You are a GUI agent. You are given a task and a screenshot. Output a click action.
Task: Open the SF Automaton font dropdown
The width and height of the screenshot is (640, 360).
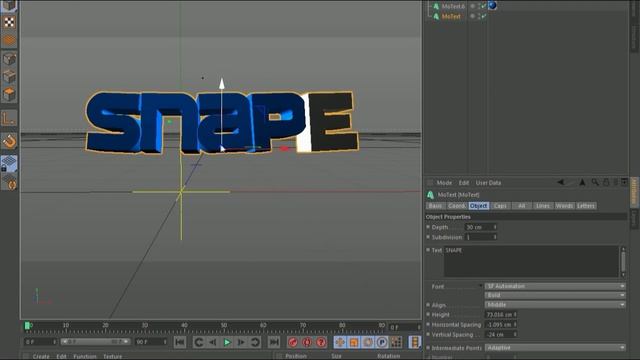pyautogui.click(x=555, y=286)
